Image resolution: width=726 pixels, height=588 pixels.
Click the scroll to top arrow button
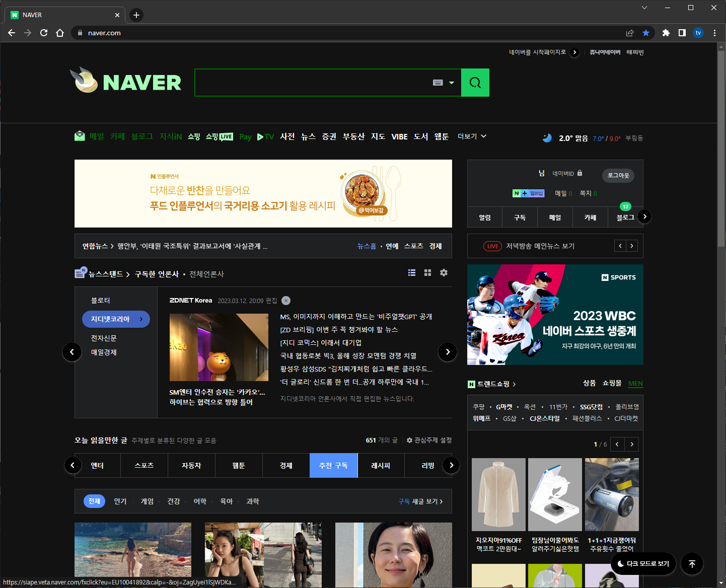click(x=692, y=564)
